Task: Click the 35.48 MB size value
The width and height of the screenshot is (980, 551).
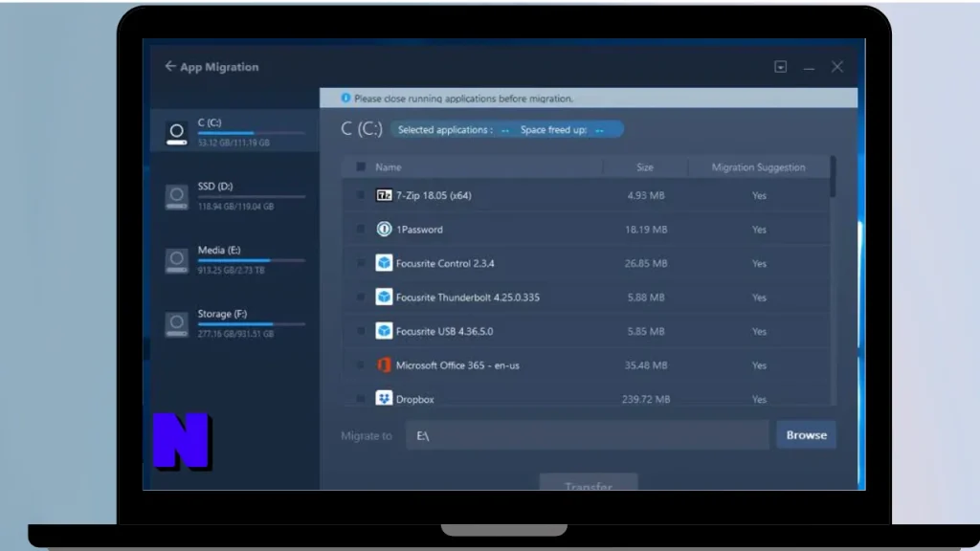Action: pos(646,364)
